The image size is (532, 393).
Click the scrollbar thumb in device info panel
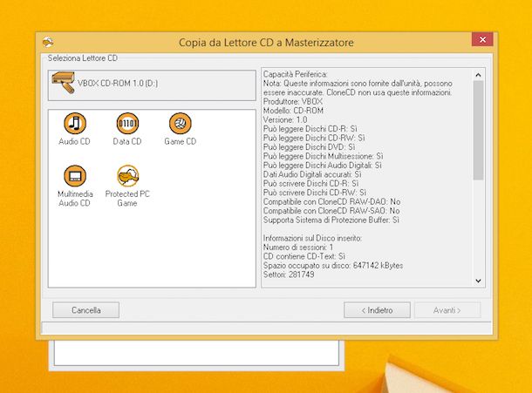point(479,131)
